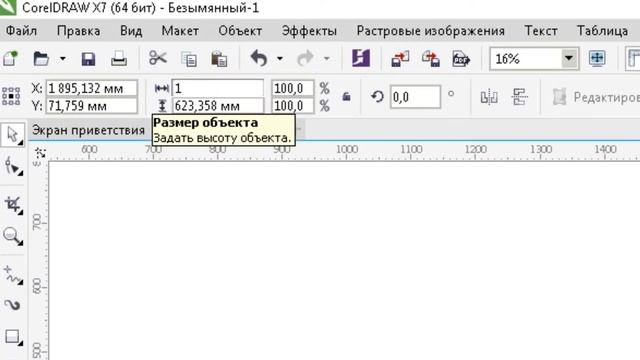This screenshot has height=360, width=640.
Task: Open the Вид menu
Action: point(131,31)
